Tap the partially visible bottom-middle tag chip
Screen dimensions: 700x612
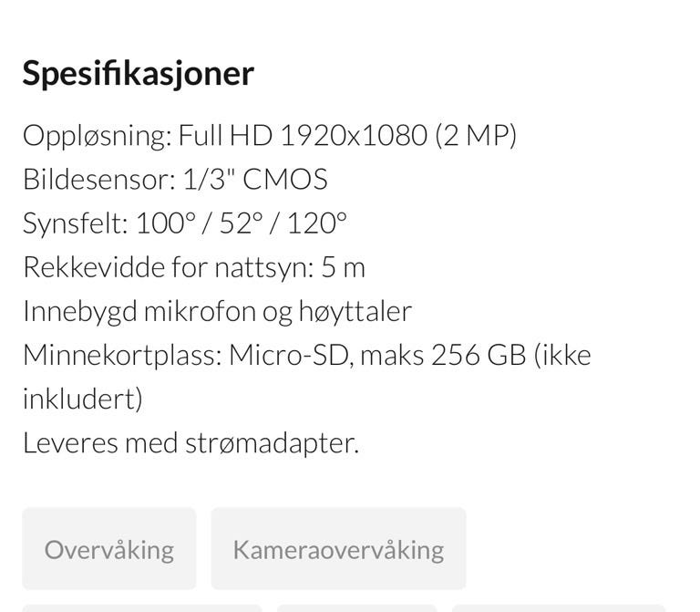[x=356, y=608]
